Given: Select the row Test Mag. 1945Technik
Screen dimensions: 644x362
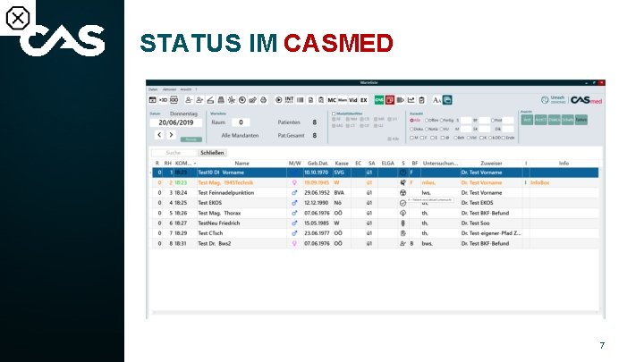Looking at the screenshot, I should (x=375, y=182).
